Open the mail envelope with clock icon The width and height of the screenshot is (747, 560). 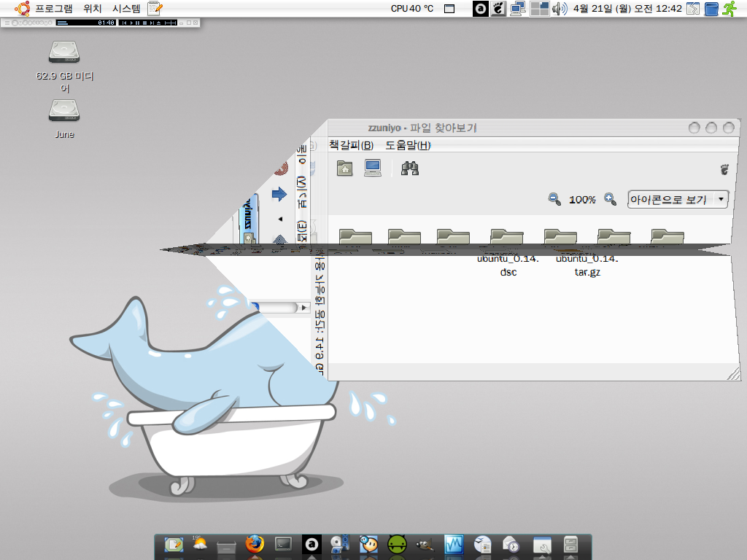pos(511,544)
